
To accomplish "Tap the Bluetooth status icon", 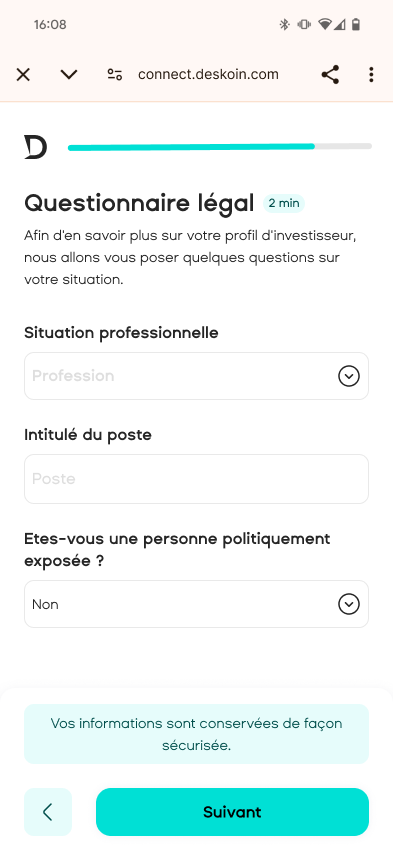I will point(284,24).
